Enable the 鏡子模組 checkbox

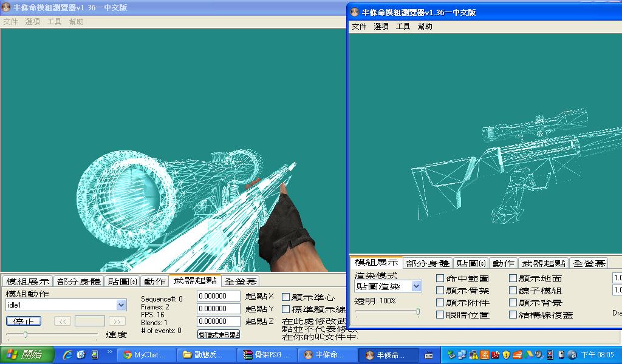point(513,291)
